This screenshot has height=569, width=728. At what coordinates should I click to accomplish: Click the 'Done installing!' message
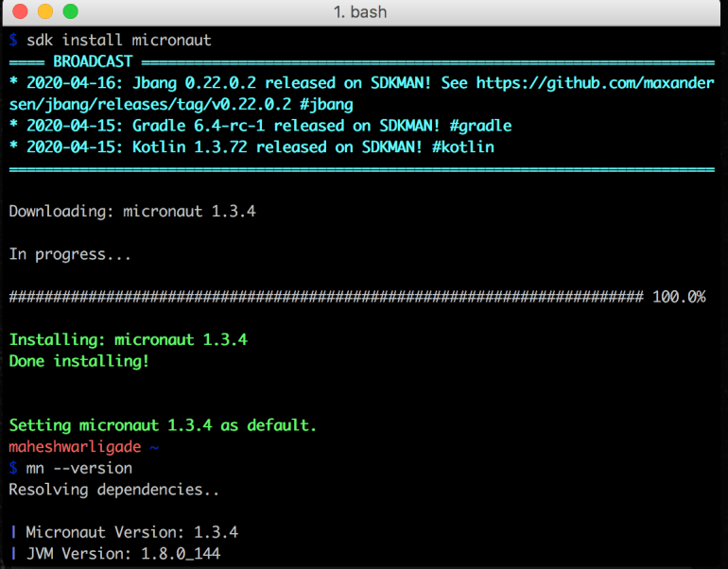pos(78,361)
